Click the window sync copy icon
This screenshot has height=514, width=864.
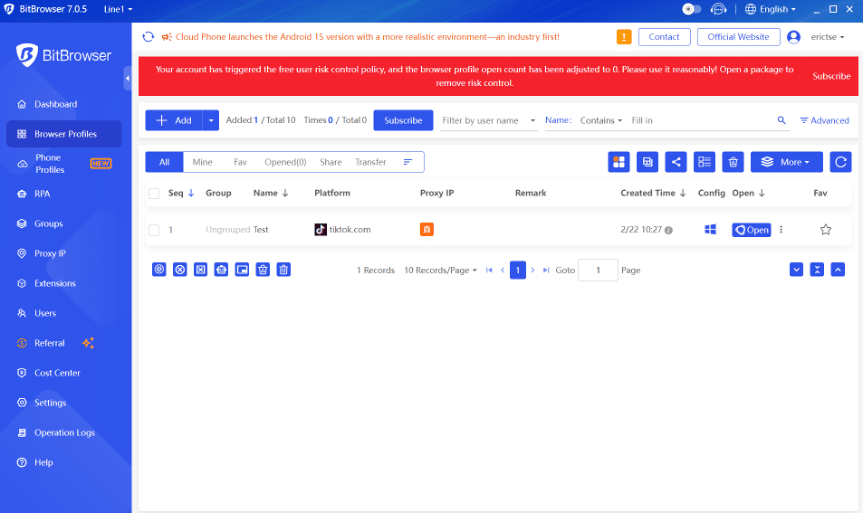[647, 162]
